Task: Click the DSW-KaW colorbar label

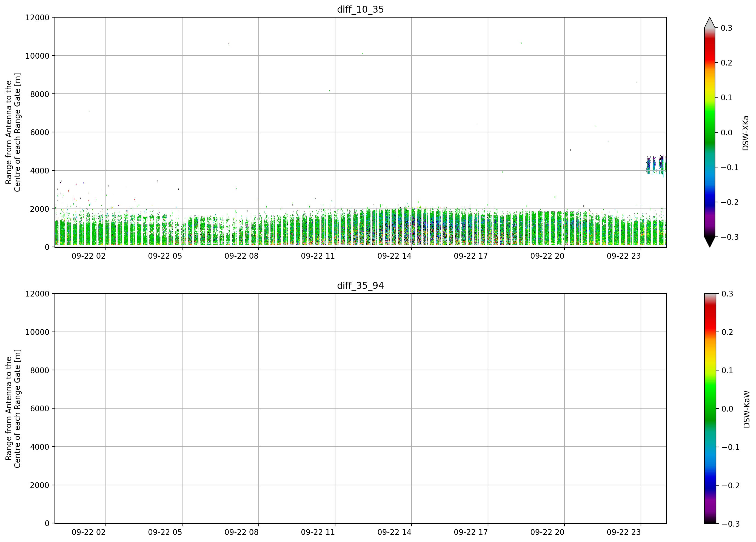Action: point(747,409)
